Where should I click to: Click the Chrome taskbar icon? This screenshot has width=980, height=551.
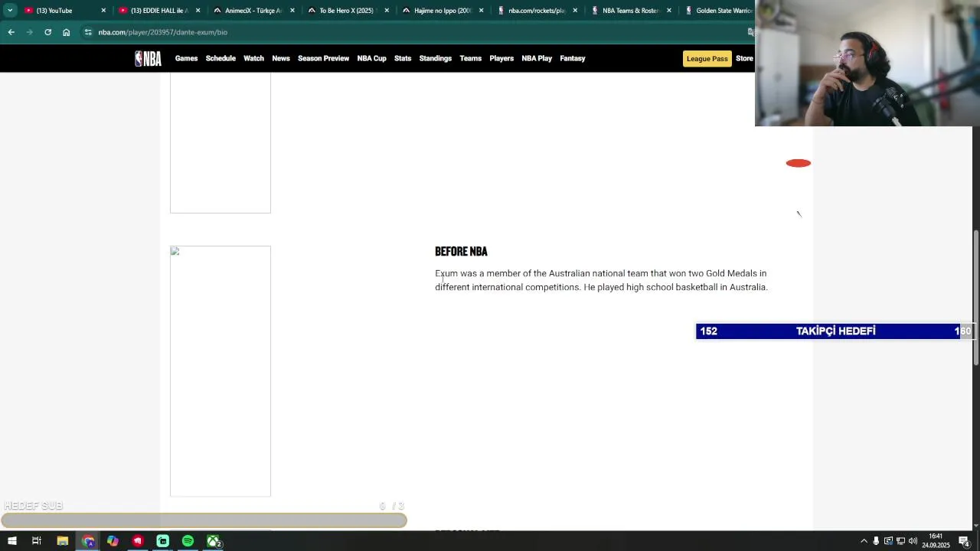click(88, 541)
